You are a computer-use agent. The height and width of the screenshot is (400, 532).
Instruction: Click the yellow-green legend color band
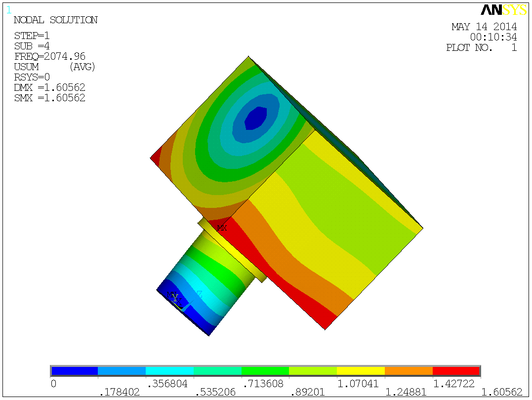[313, 371]
